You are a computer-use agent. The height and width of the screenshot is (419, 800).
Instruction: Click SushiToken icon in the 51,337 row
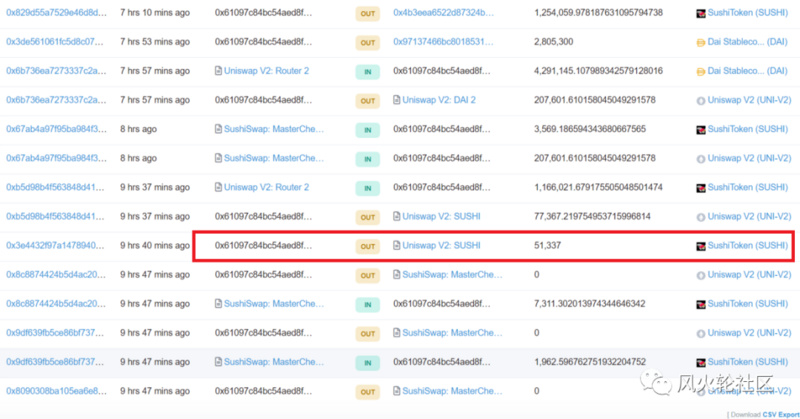click(x=701, y=246)
